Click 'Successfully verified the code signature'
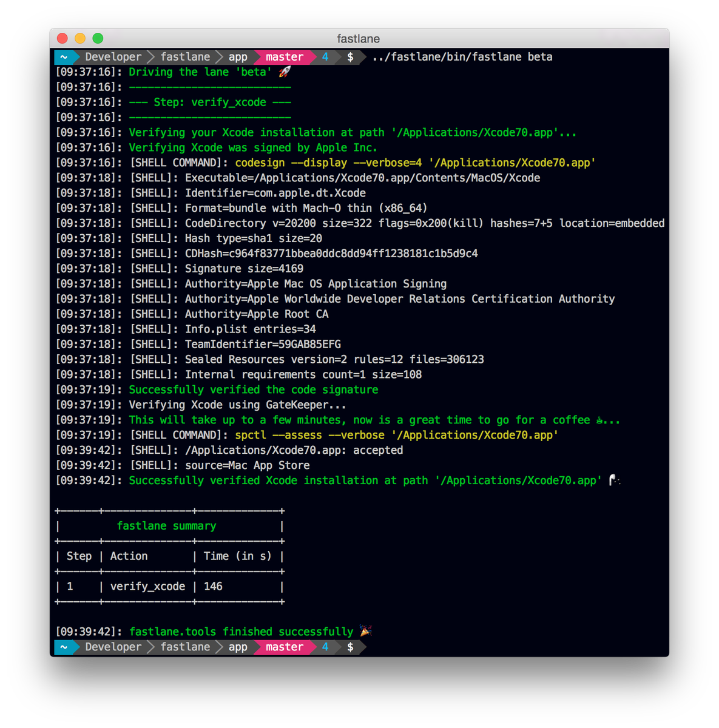The height and width of the screenshot is (728, 719). pos(254,389)
